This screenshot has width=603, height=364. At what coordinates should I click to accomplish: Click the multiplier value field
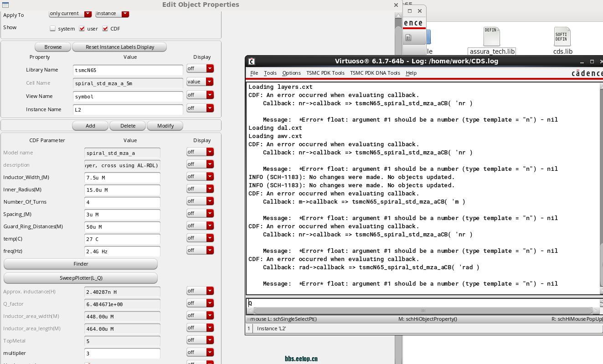pyautogui.click(x=122, y=353)
